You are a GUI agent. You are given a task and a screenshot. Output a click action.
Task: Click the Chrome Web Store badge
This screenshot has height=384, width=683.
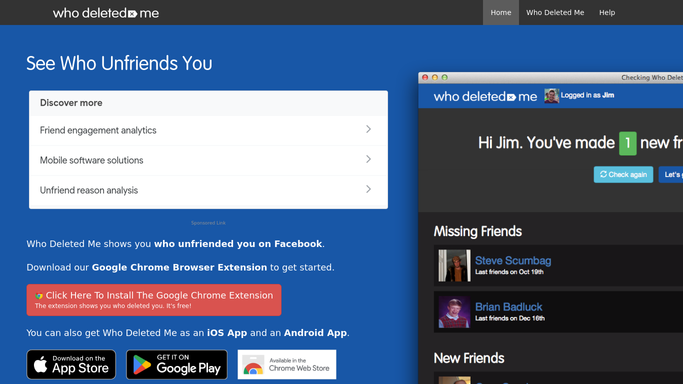287,364
